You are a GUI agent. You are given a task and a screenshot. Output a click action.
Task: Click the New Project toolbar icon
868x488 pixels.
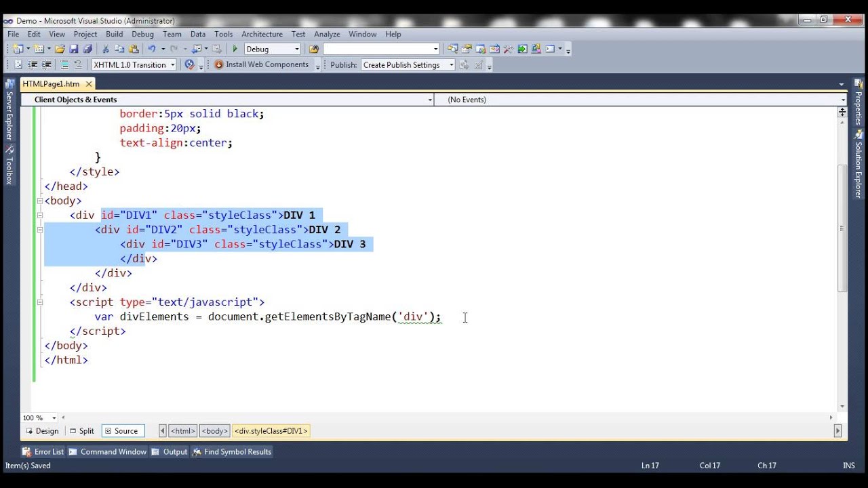18,49
